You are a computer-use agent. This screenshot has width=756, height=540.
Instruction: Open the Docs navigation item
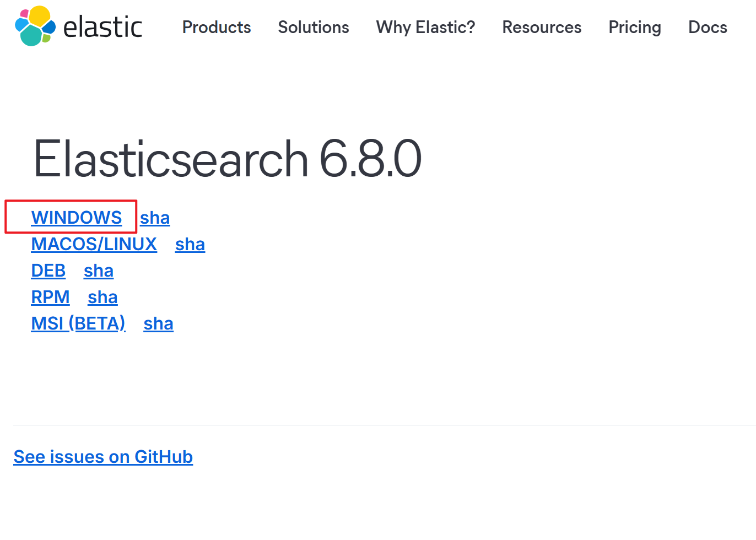(708, 27)
